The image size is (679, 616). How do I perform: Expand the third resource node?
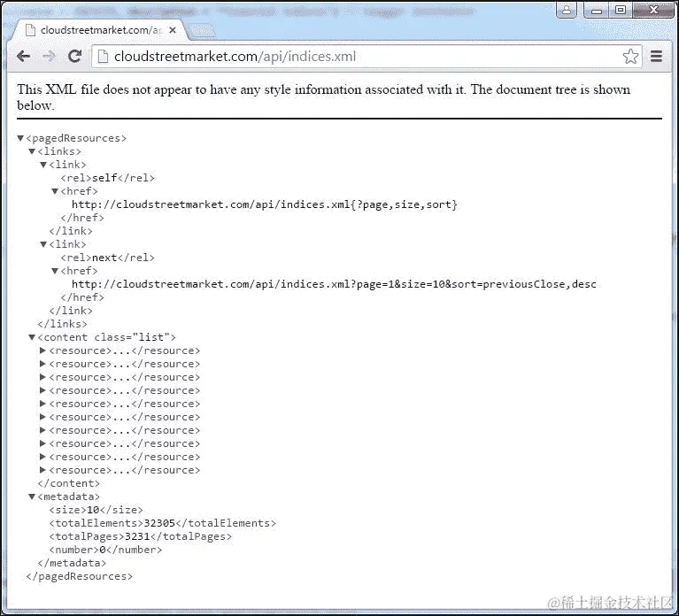[42, 377]
